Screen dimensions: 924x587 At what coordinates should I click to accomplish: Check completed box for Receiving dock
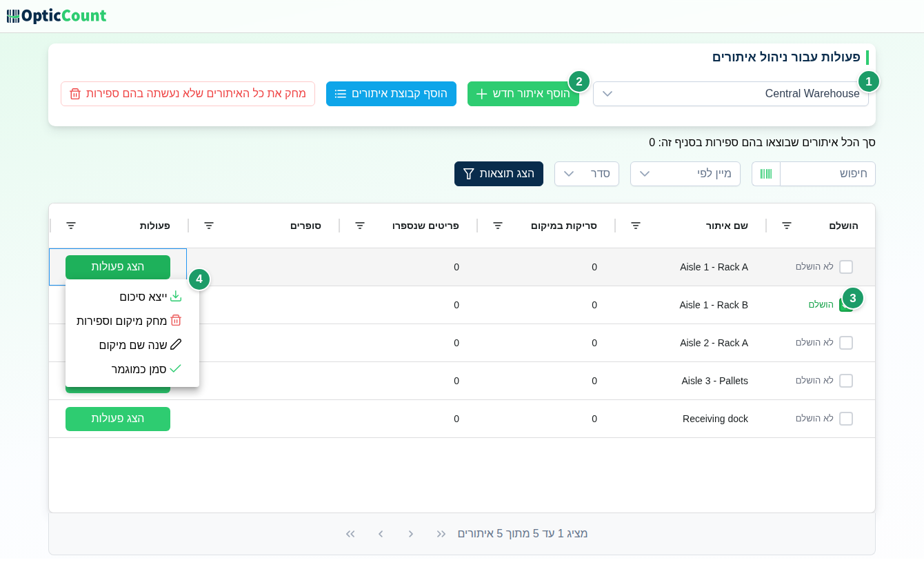(846, 419)
